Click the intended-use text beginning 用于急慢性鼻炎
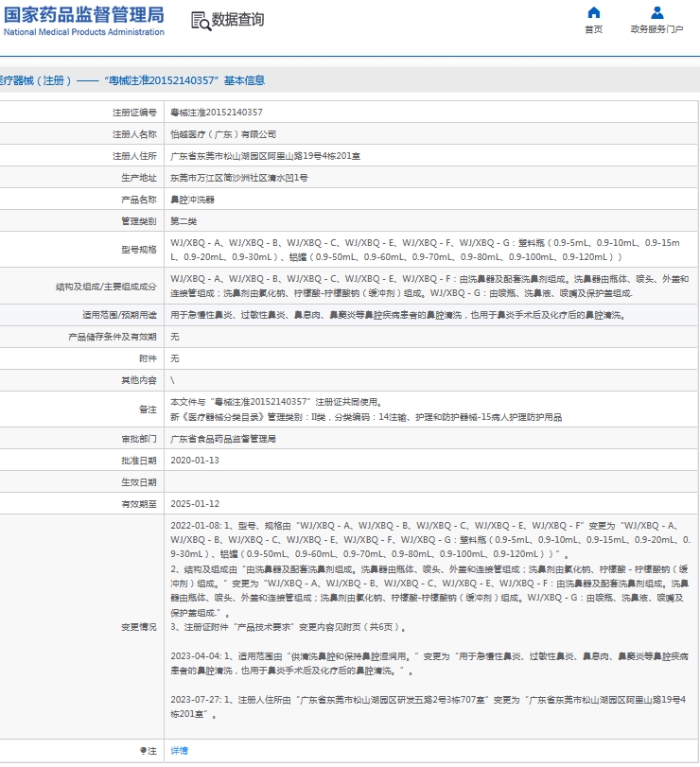Screen dimensions: 700x767 [398, 315]
